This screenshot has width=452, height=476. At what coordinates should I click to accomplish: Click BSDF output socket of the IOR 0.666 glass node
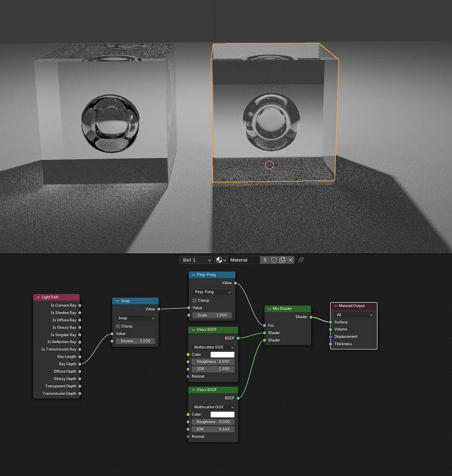point(238,398)
